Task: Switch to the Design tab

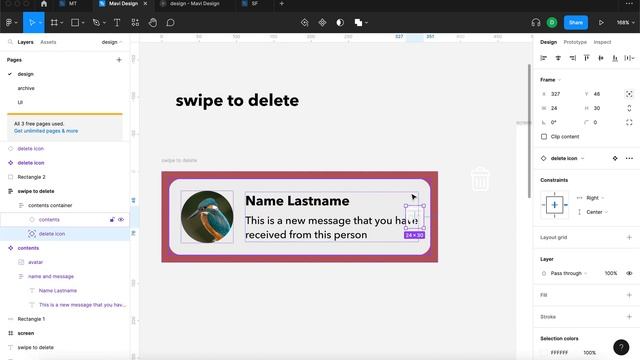Action: 548,42
